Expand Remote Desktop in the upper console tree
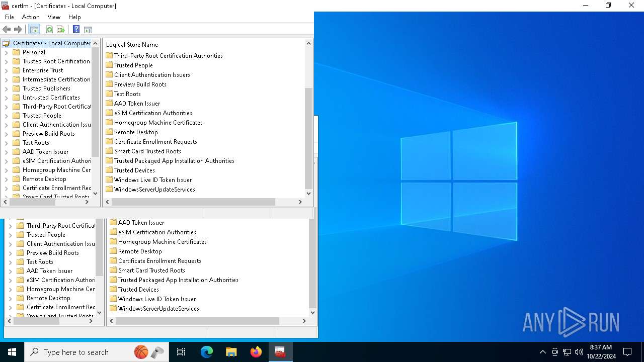This screenshot has height=362, width=644. [x=7, y=179]
